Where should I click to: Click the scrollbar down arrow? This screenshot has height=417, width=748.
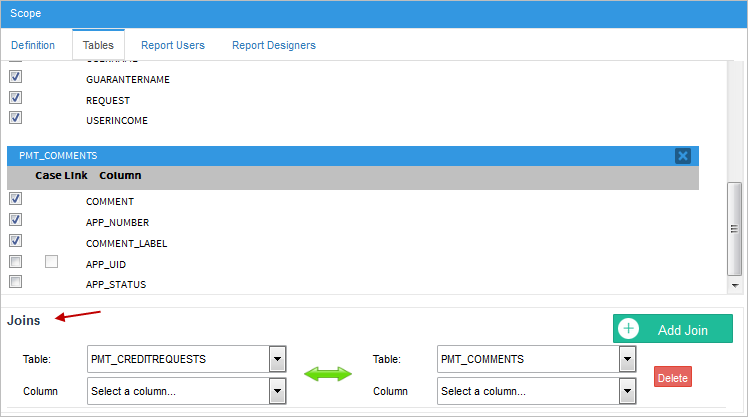click(735, 286)
